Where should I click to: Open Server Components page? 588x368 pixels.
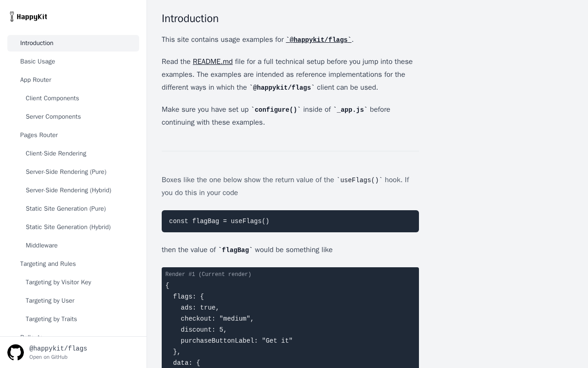tap(53, 117)
